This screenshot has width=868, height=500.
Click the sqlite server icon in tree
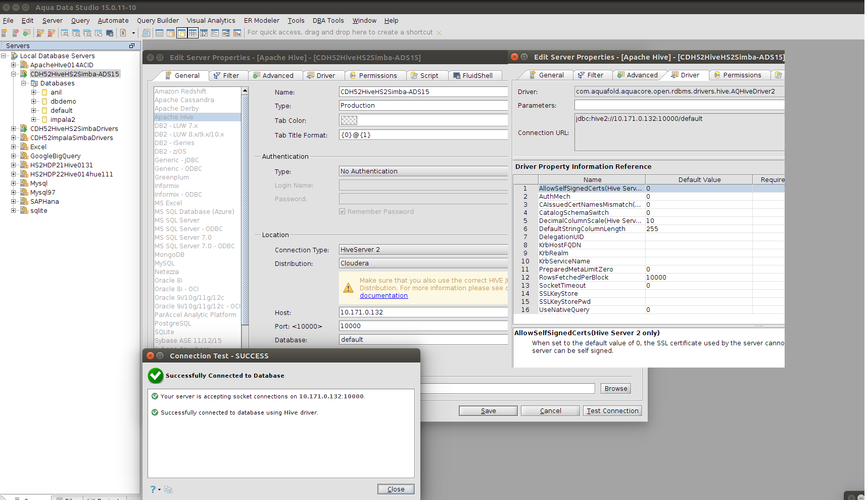(x=24, y=210)
